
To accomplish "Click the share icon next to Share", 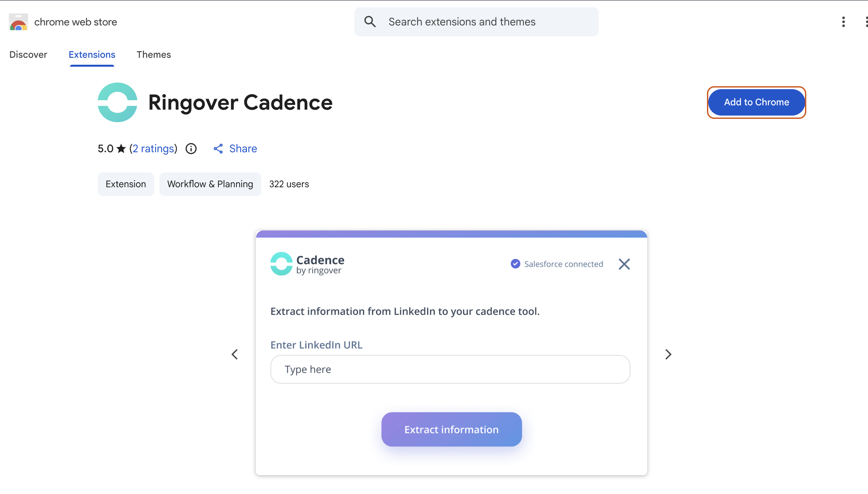I will coord(218,149).
